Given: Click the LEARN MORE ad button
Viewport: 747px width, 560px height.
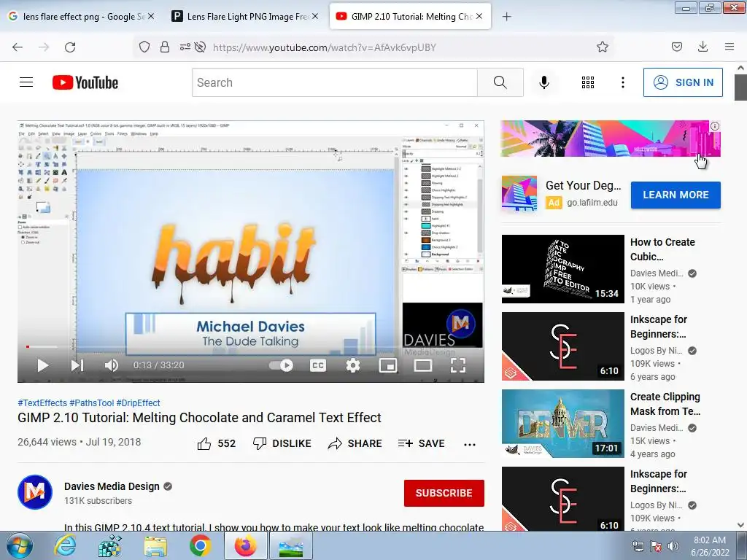Looking at the screenshot, I should (x=676, y=195).
